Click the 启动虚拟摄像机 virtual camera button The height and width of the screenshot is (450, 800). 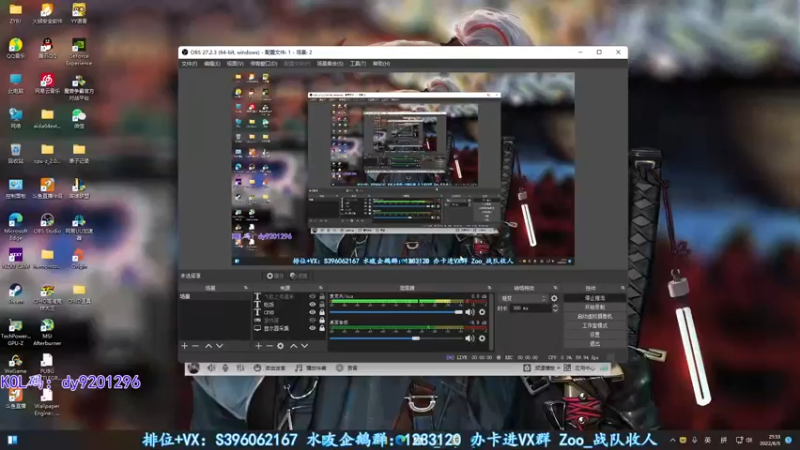click(x=595, y=316)
